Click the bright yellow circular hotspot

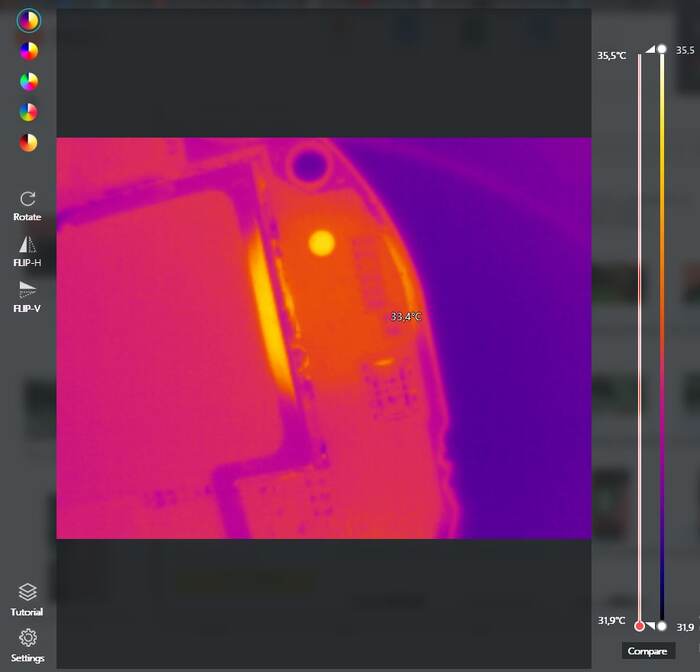[x=321, y=242]
